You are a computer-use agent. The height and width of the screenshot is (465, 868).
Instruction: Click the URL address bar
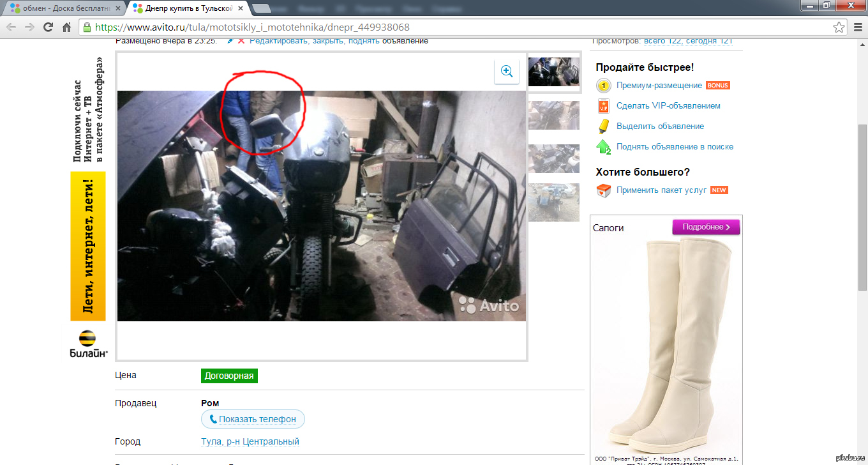point(447,27)
